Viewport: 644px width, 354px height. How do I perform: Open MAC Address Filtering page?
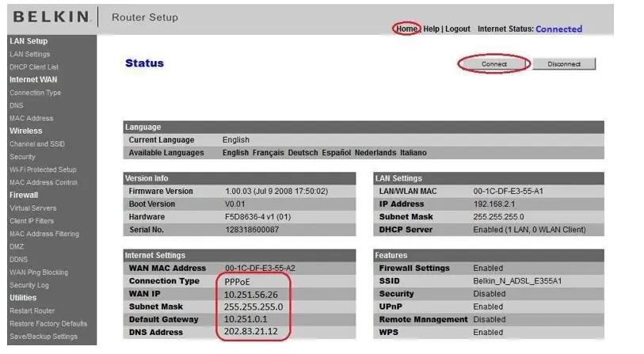pyautogui.click(x=44, y=234)
